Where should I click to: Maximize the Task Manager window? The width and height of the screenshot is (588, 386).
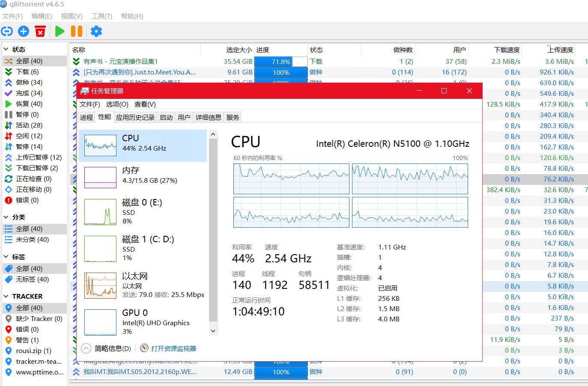click(444, 91)
